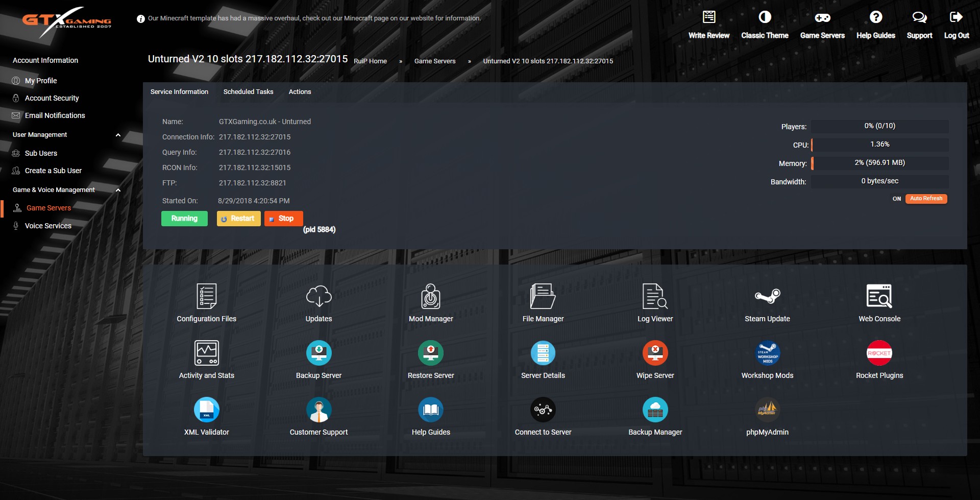Click the FTP address 217.182.112.32:8821

coord(252,183)
